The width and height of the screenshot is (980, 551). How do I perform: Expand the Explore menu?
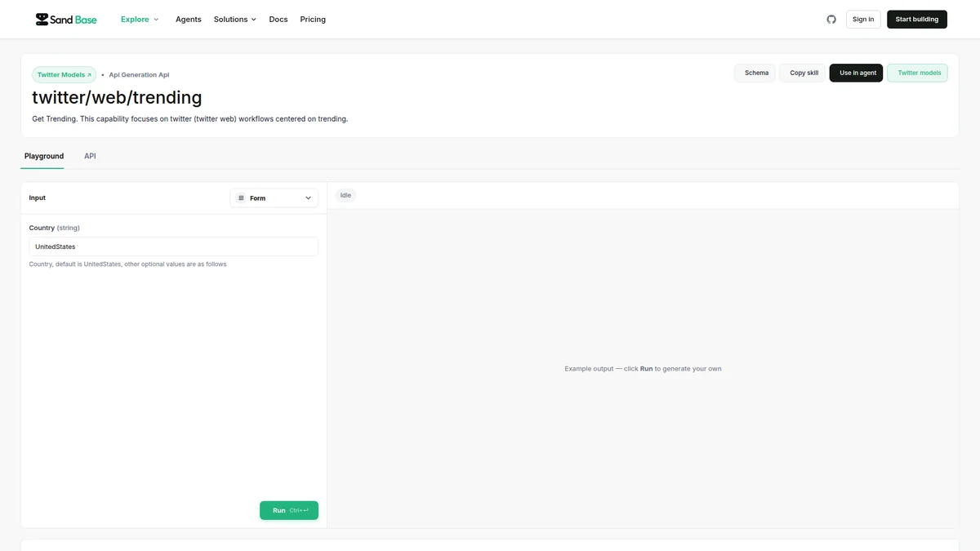[x=140, y=19]
